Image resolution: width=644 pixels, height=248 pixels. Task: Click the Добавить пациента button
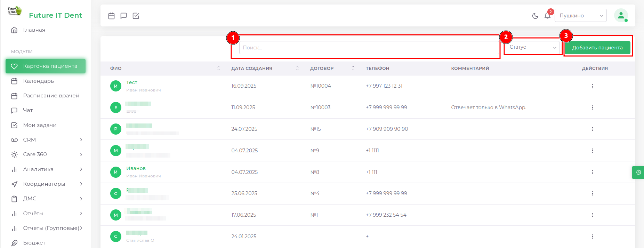coord(597,48)
